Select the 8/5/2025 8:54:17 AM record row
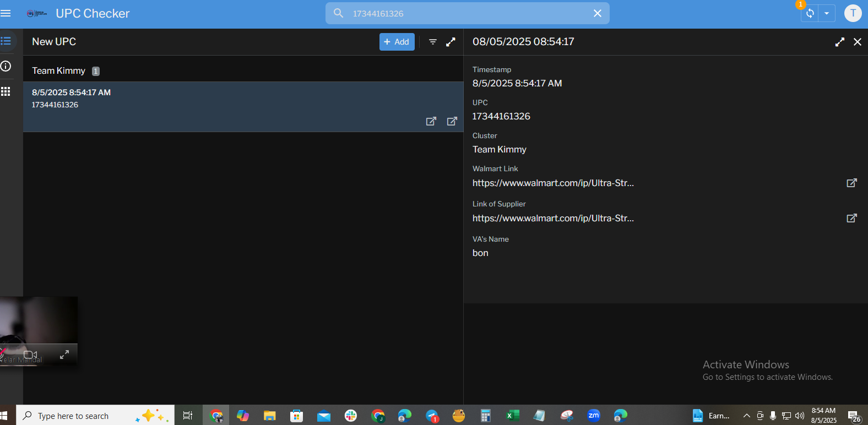 [x=220, y=99]
